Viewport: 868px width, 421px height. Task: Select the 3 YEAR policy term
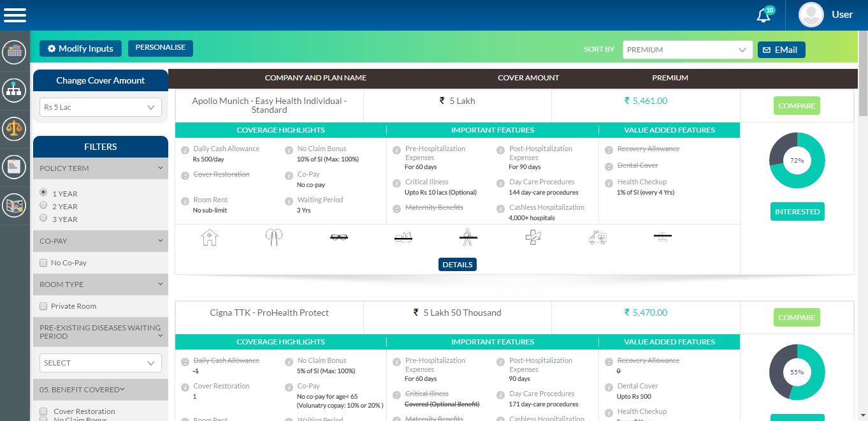(x=43, y=218)
